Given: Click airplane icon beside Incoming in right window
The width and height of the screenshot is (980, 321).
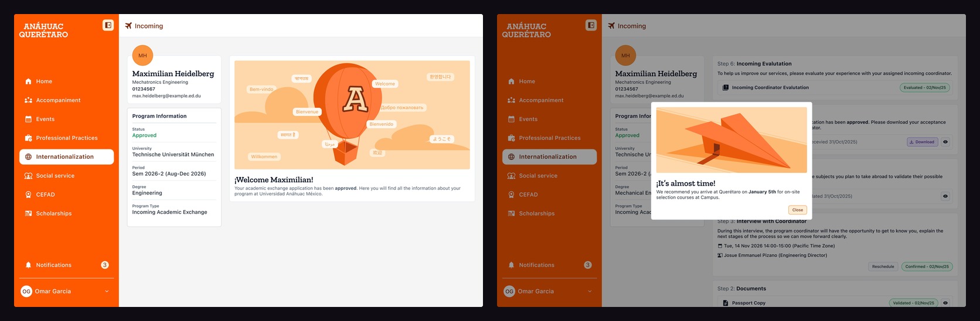Looking at the screenshot, I should tap(611, 26).
